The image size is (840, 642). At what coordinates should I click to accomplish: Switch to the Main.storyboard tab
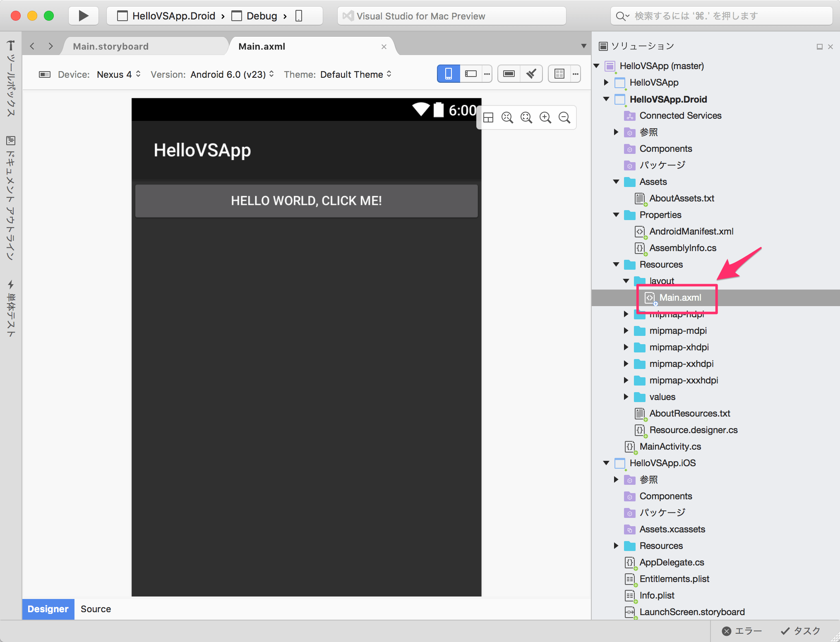[110, 46]
